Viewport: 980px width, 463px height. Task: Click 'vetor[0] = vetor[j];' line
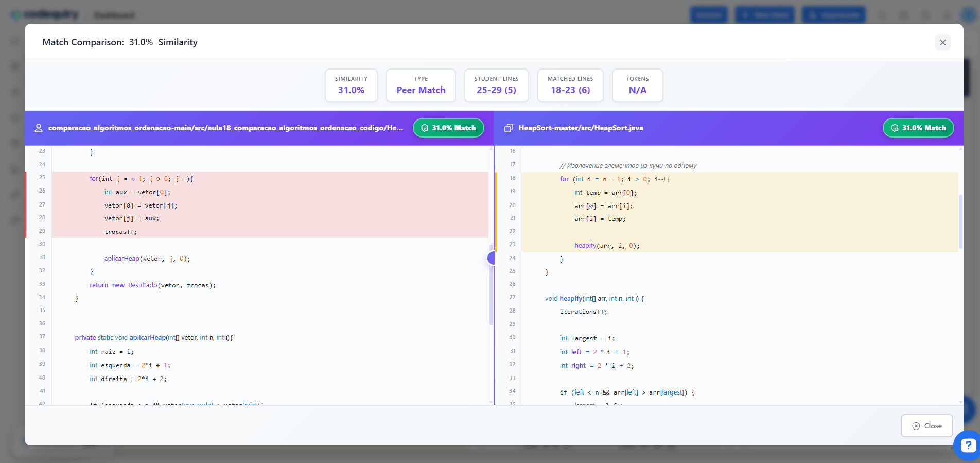pos(141,205)
